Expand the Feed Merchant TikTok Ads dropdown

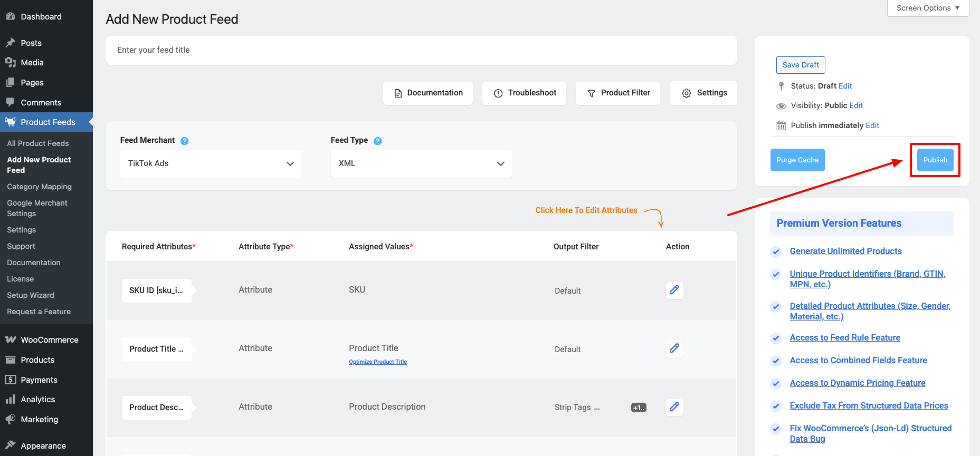point(211,163)
